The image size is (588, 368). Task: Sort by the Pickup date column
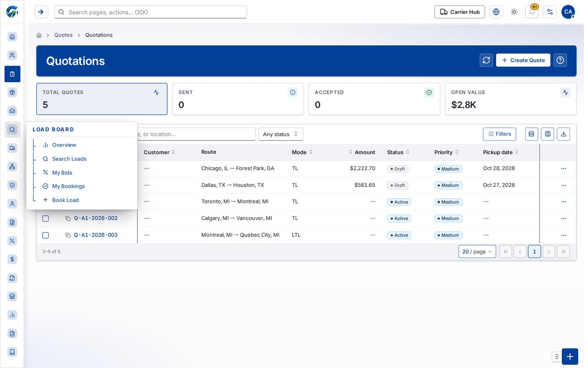pyautogui.click(x=501, y=152)
